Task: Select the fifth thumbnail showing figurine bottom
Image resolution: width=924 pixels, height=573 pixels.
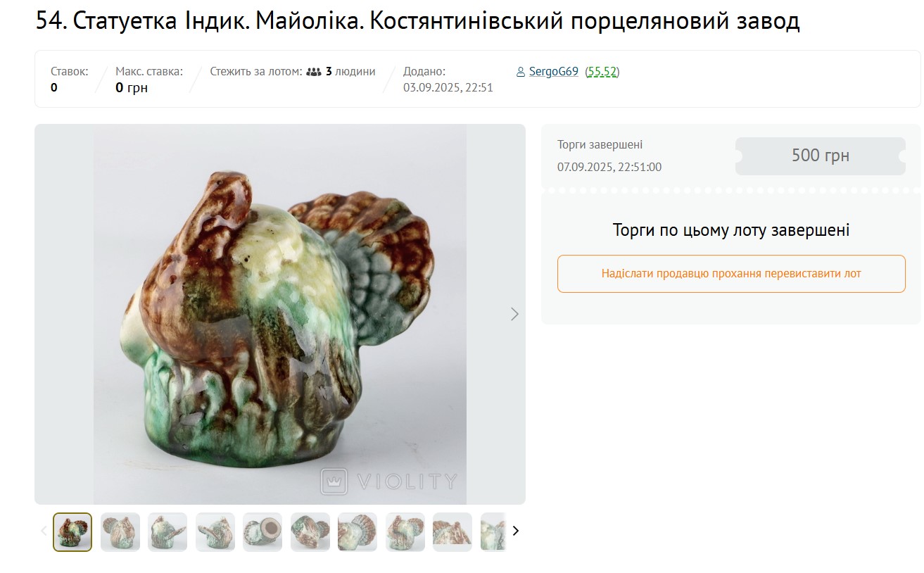Action: tap(262, 532)
